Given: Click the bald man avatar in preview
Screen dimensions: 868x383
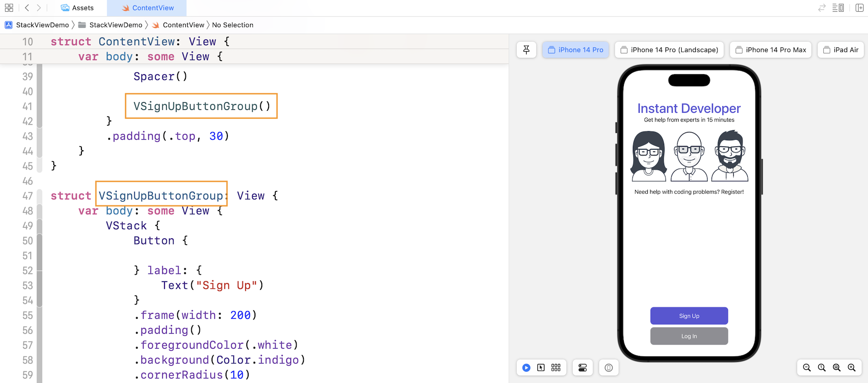Looking at the screenshot, I should click(689, 156).
